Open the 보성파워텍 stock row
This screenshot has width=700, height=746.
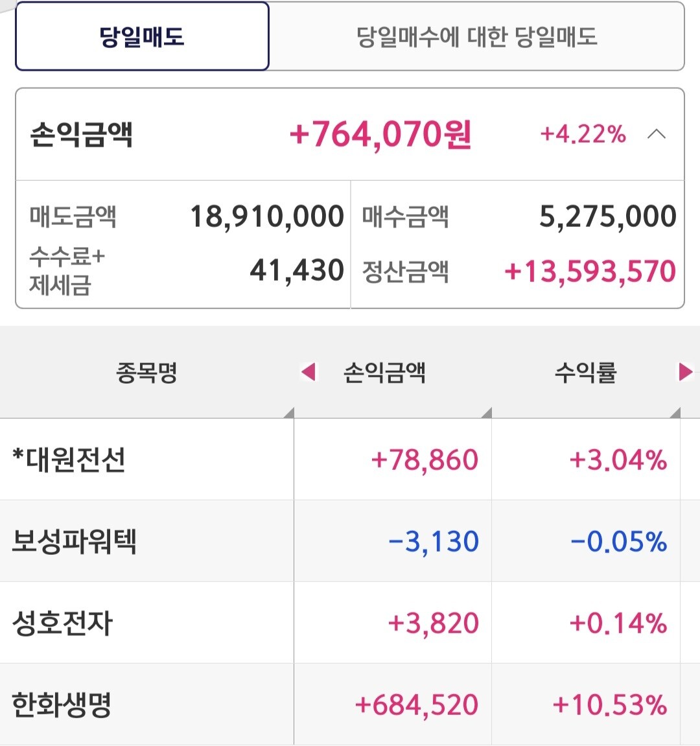pyautogui.click(x=75, y=541)
